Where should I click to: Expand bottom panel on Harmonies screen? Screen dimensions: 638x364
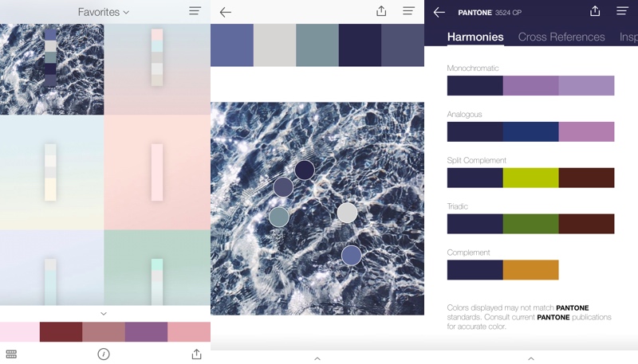click(x=531, y=358)
